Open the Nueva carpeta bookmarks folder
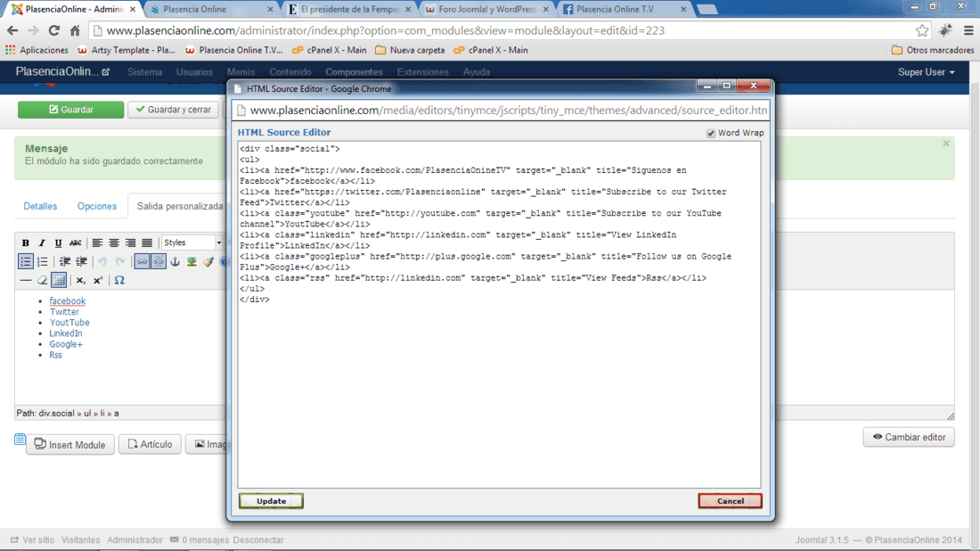The height and width of the screenshot is (551, 980). point(410,50)
